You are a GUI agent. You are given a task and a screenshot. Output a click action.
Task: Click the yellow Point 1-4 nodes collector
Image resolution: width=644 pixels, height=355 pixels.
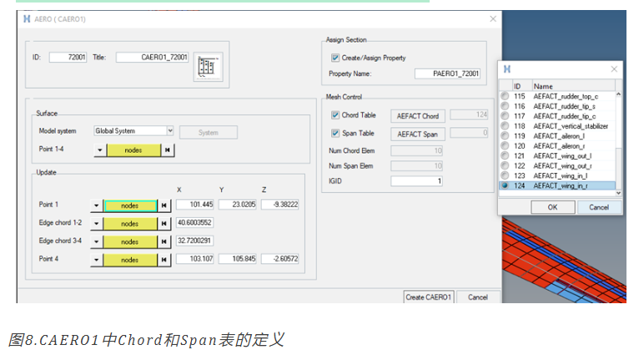click(133, 150)
